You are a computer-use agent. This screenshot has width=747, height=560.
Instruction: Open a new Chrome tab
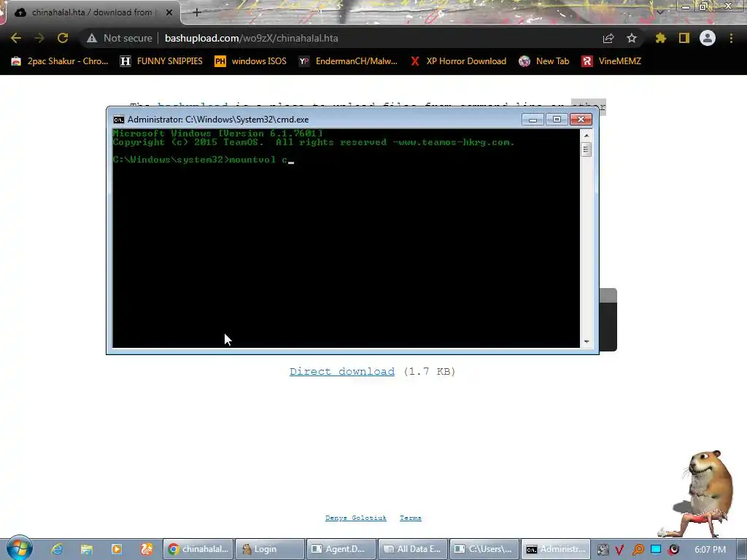click(197, 13)
